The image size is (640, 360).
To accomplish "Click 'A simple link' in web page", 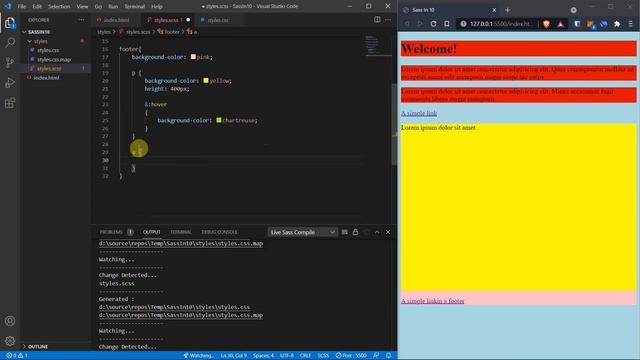I will (x=419, y=113).
